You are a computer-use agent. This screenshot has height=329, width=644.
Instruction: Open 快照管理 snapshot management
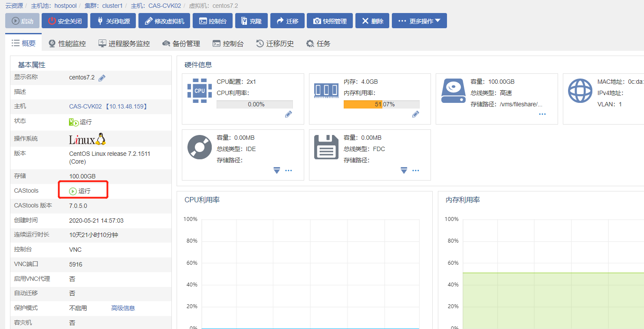coord(330,21)
